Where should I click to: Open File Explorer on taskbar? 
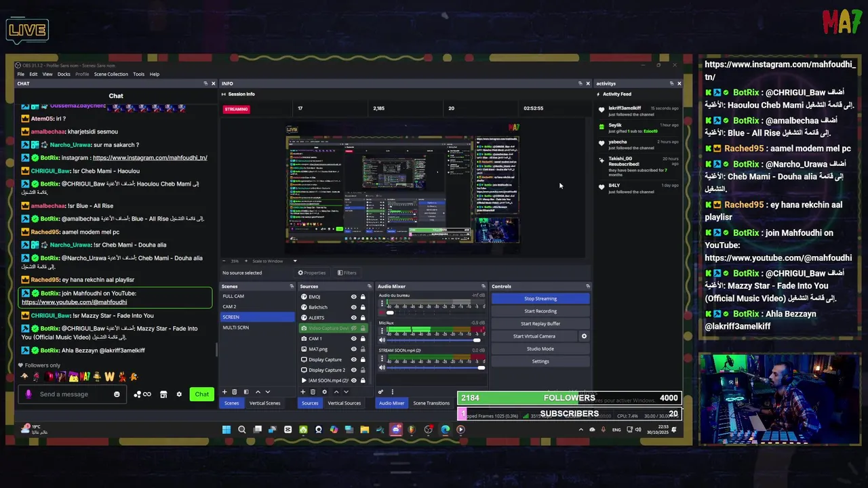click(x=365, y=429)
